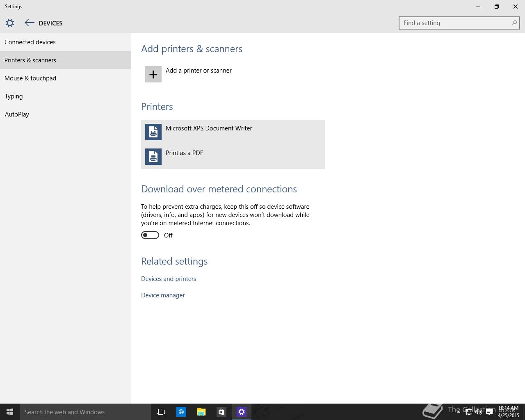Viewport: 525px width, 420px height.
Task: Open AutoPlay settings
Action: (x=66, y=114)
